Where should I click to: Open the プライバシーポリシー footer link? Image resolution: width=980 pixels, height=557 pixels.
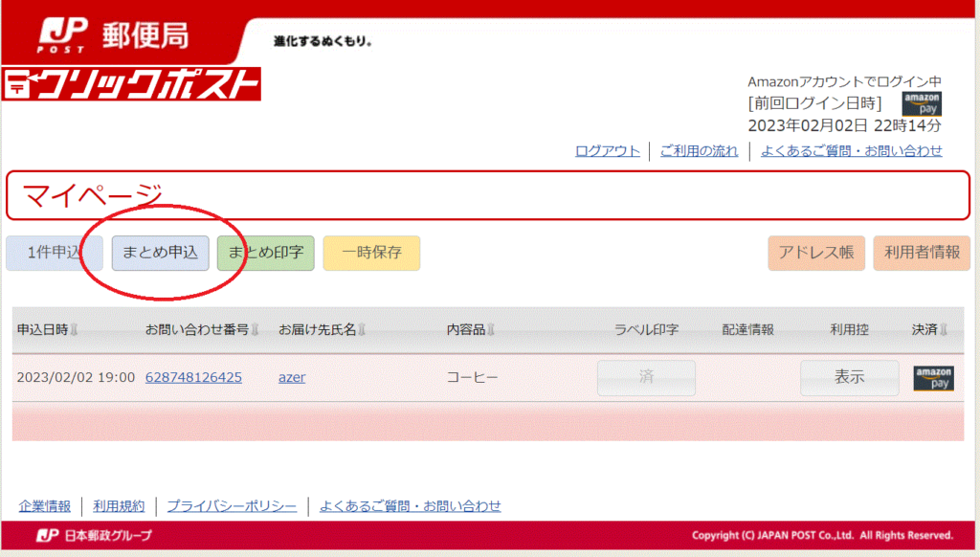coord(232,506)
